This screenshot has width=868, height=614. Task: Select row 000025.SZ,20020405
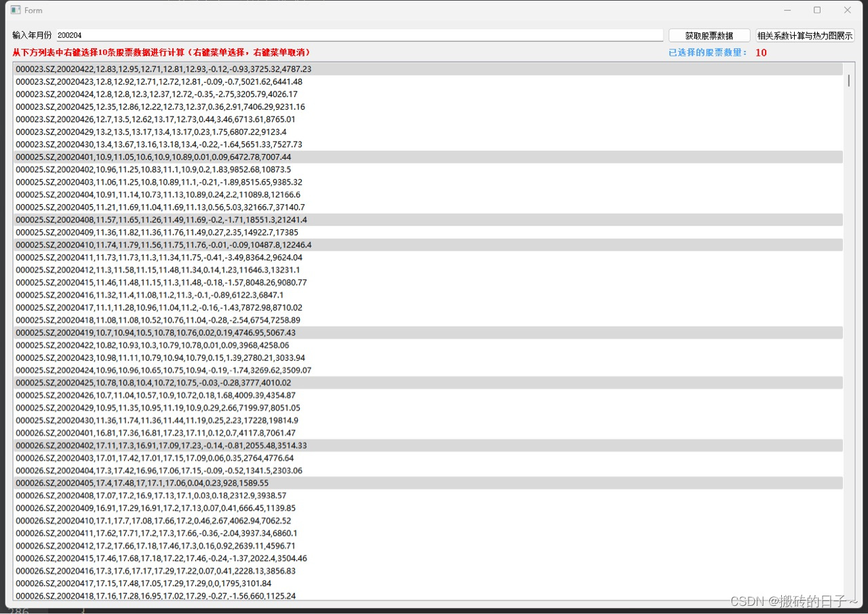428,207
